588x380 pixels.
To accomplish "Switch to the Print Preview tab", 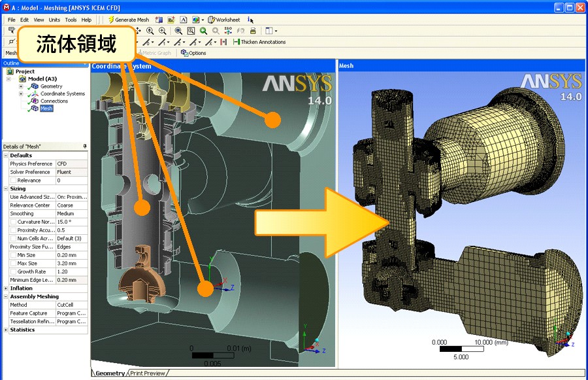I will [148, 373].
